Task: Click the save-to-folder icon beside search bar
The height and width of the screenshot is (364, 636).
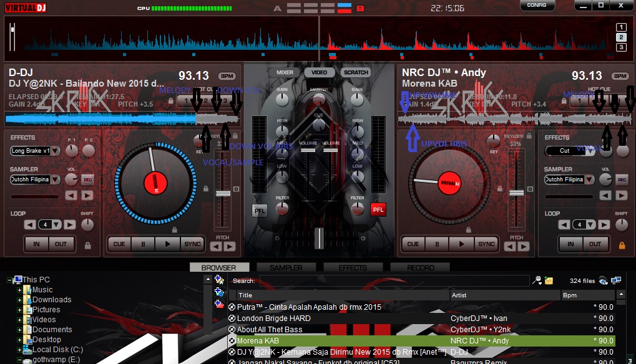Action: pos(548,280)
